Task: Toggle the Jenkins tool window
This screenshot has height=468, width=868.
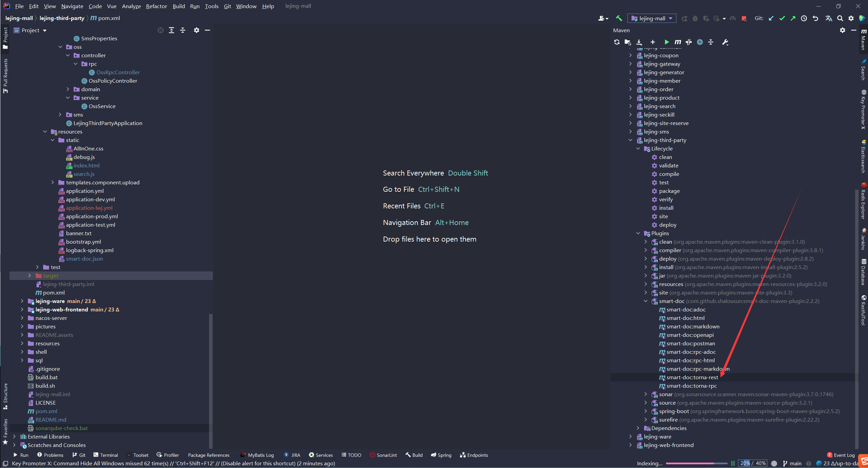Action: tap(864, 239)
